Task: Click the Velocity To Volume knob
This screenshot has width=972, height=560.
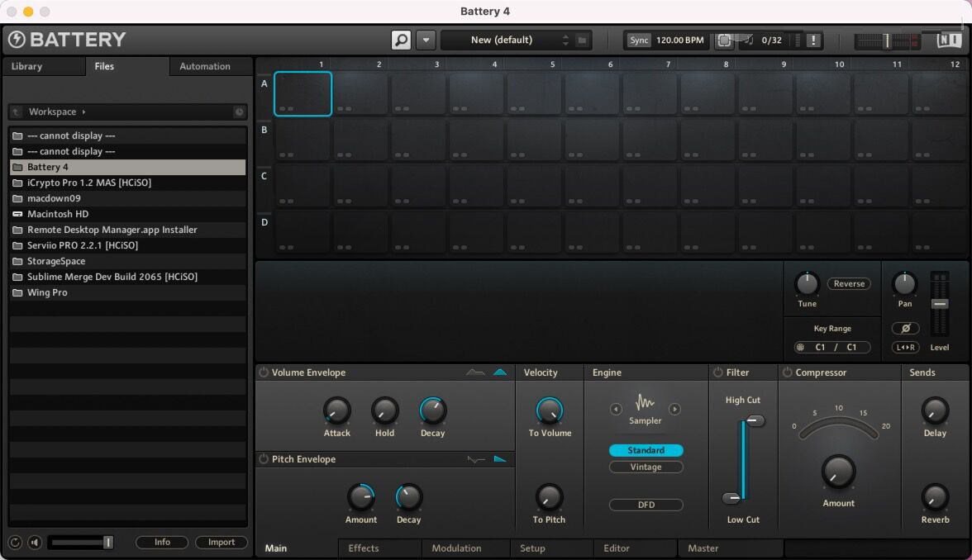Action: click(549, 411)
